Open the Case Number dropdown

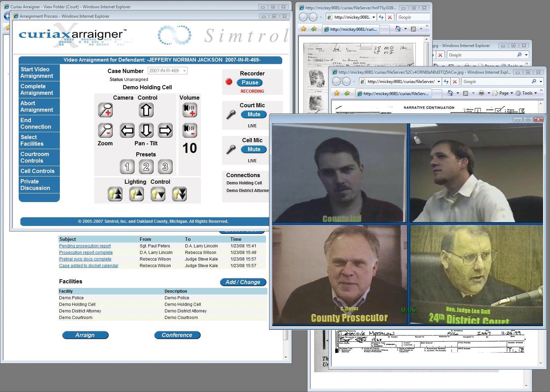coord(167,71)
